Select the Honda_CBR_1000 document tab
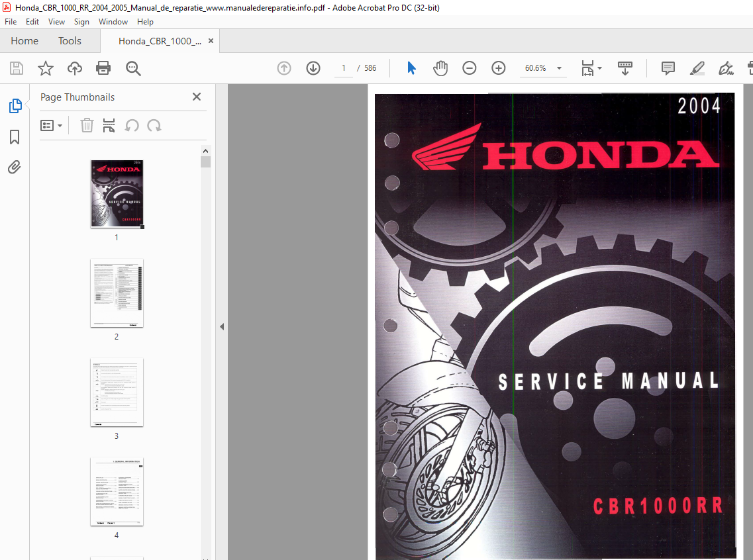This screenshot has width=753, height=560. (x=160, y=41)
